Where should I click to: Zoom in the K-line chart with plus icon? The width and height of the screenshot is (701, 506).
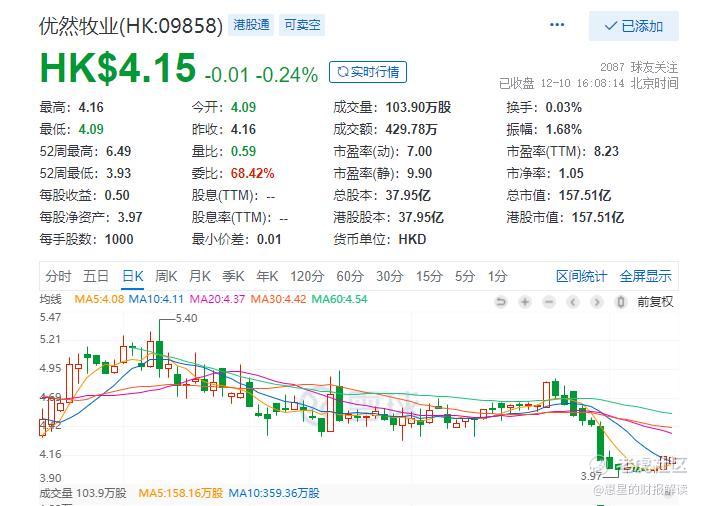click(525, 302)
